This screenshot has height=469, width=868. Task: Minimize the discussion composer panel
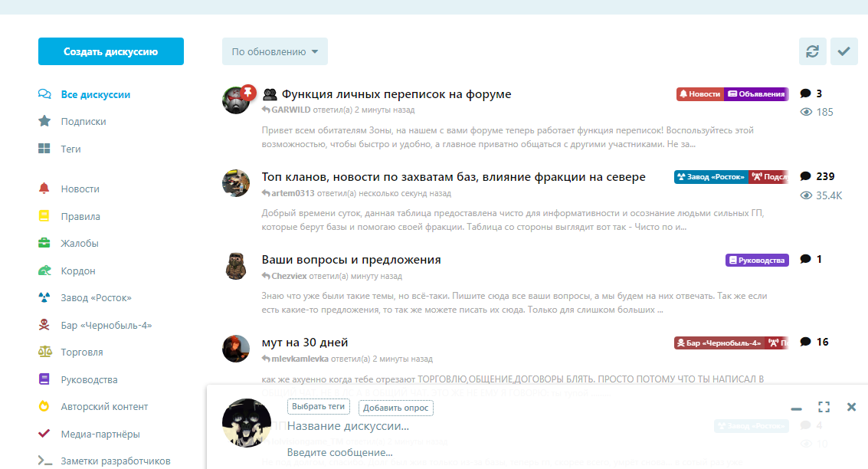tap(796, 408)
